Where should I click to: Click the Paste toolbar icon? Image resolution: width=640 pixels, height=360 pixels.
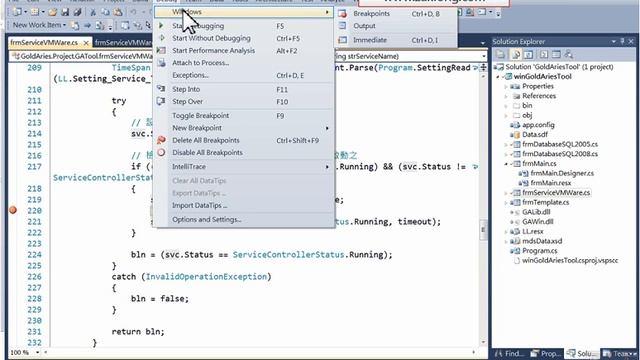tap(118, 12)
